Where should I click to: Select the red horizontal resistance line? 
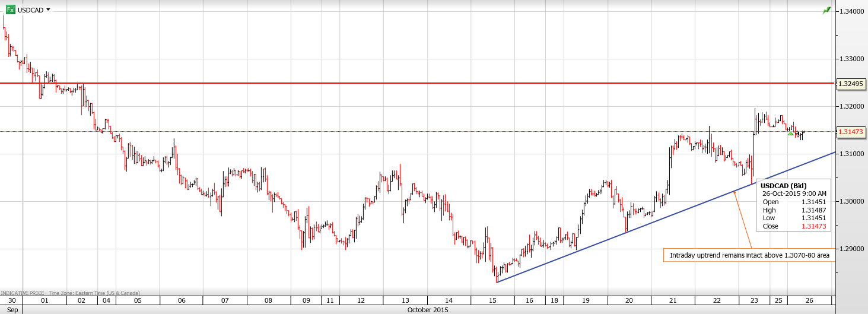pos(415,84)
